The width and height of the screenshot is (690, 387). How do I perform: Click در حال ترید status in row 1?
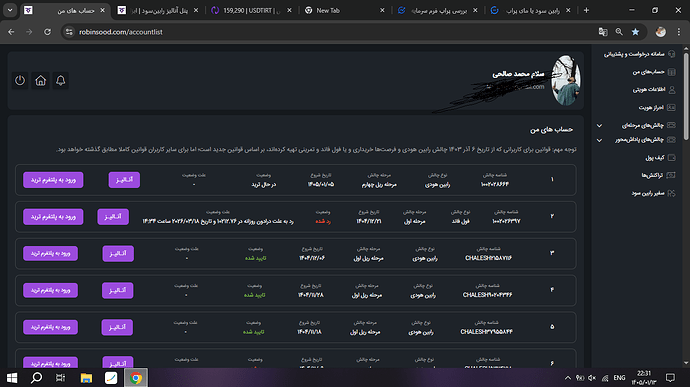264,184
